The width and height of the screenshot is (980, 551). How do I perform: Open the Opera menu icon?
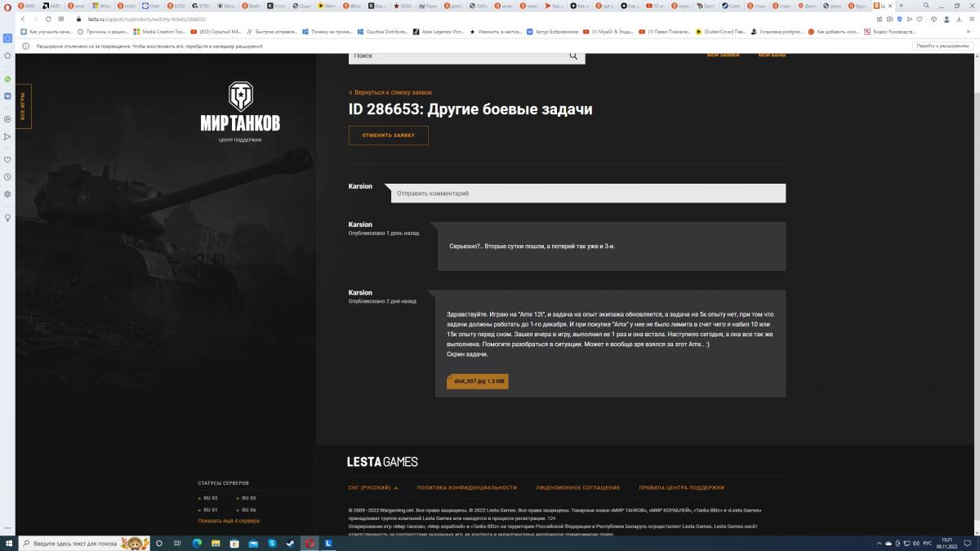tap(7, 6)
